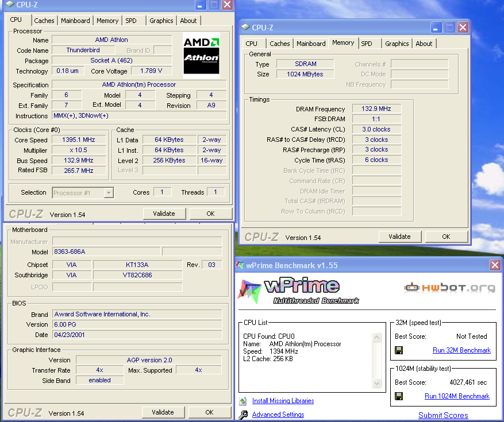Viewport: 504px width, 422px height.
Task: Click Validate in the CPU tab window
Action: [164, 214]
